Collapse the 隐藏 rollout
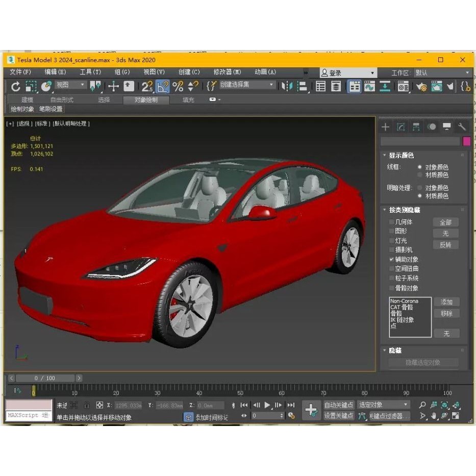The height and width of the screenshot is (476, 476). pos(385,350)
